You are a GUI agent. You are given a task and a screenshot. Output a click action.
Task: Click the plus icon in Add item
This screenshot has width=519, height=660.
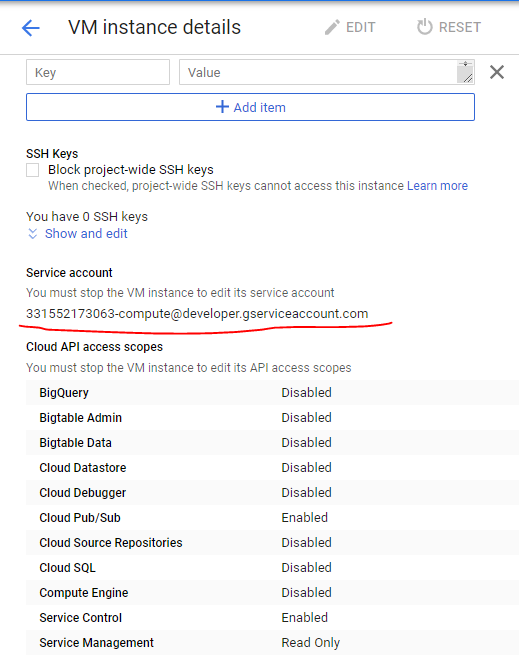click(222, 107)
